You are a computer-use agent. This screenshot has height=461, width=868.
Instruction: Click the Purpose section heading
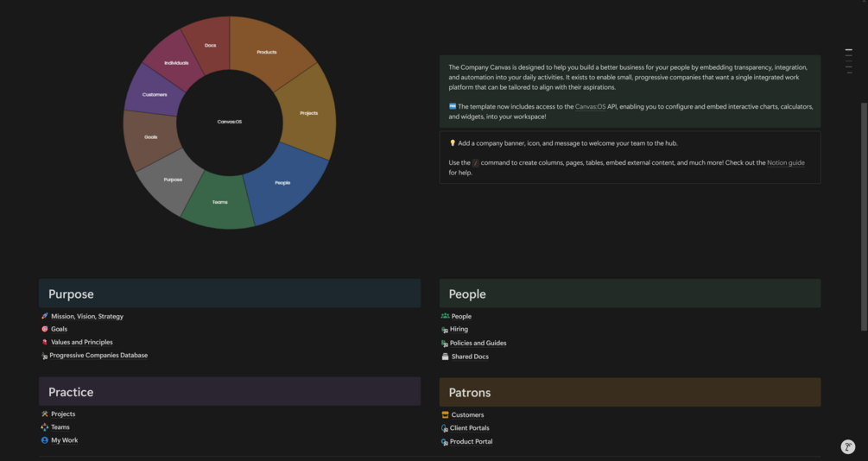[71, 294]
